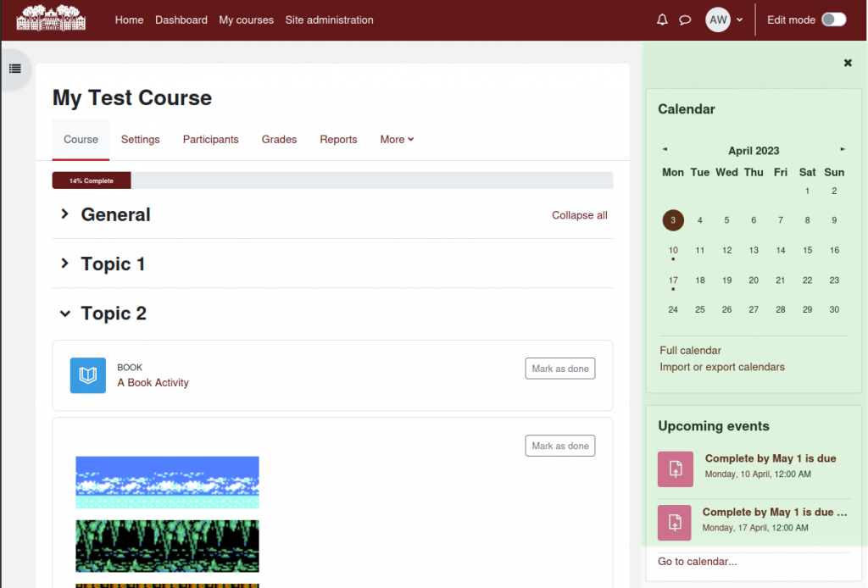Image resolution: width=868 pixels, height=588 pixels.
Task: Select today, April 3, in calendar
Action: [x=673, y=220]
